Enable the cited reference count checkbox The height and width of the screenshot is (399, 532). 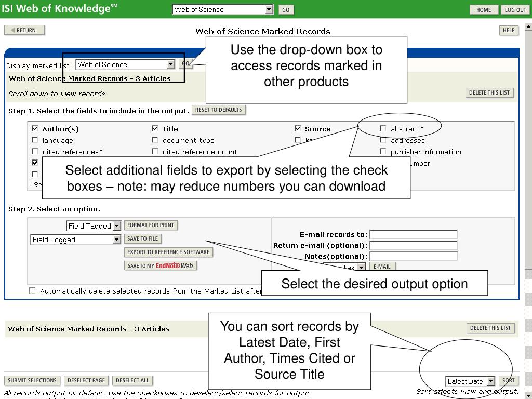155,151
